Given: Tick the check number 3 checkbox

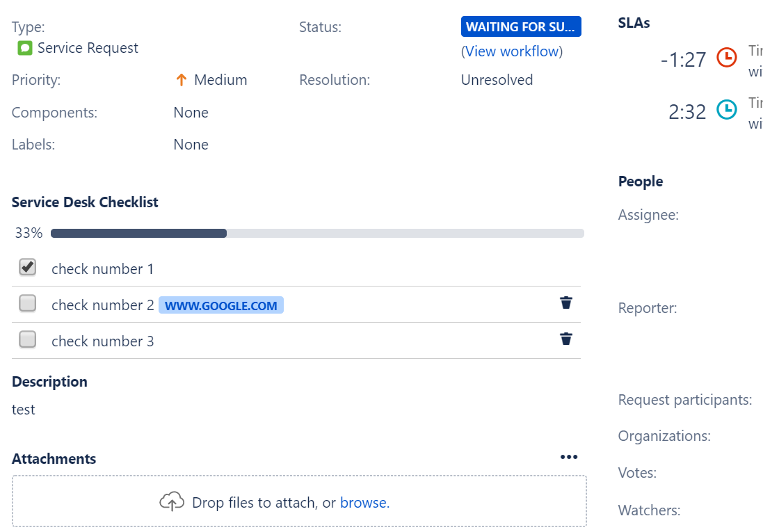Looking at the screenshot, I should click(27, 339).
